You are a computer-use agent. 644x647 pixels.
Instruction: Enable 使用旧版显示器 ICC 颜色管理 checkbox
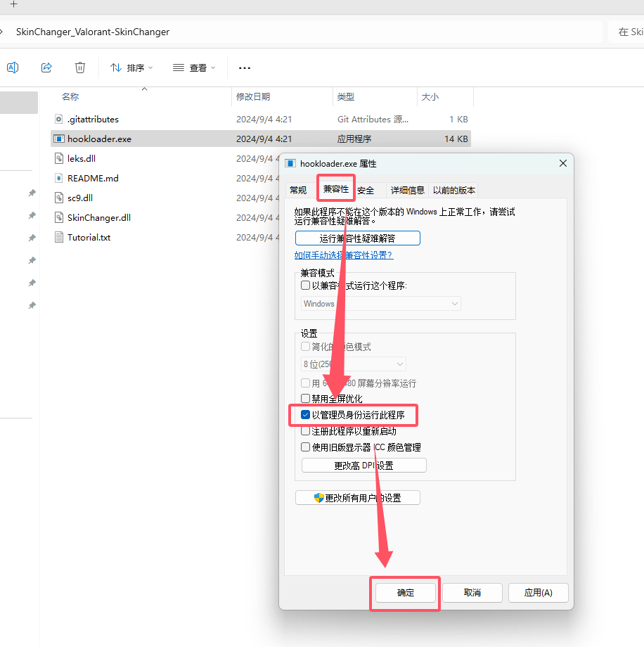pyautogui.click(x=305, y=447)
